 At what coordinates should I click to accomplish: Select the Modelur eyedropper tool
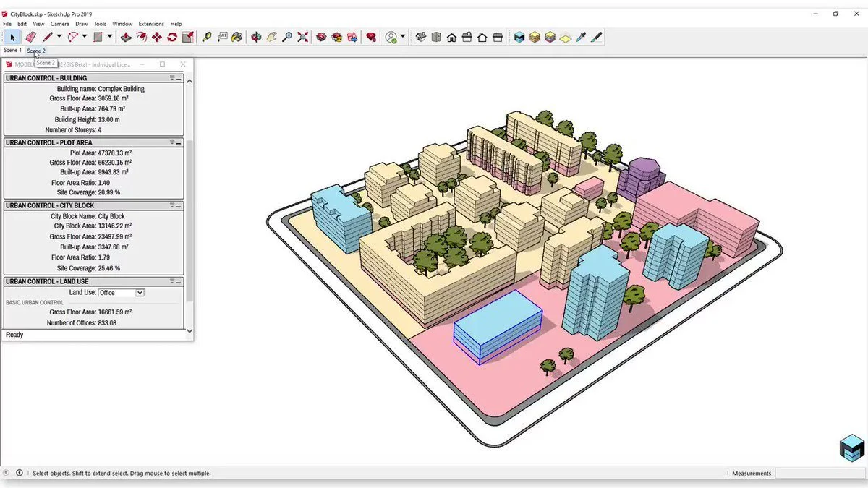click(x=581, y=37)
